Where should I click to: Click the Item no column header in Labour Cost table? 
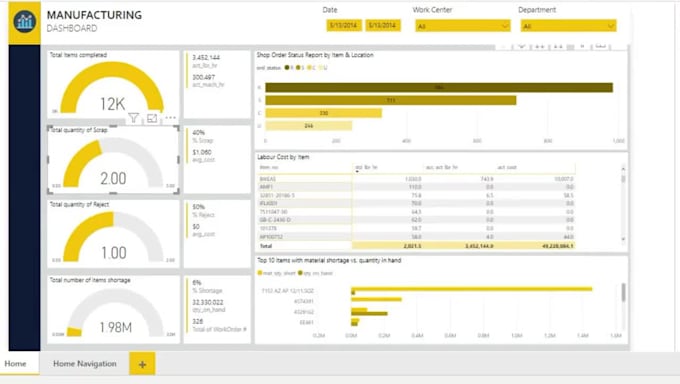click(x=269, y=167)
